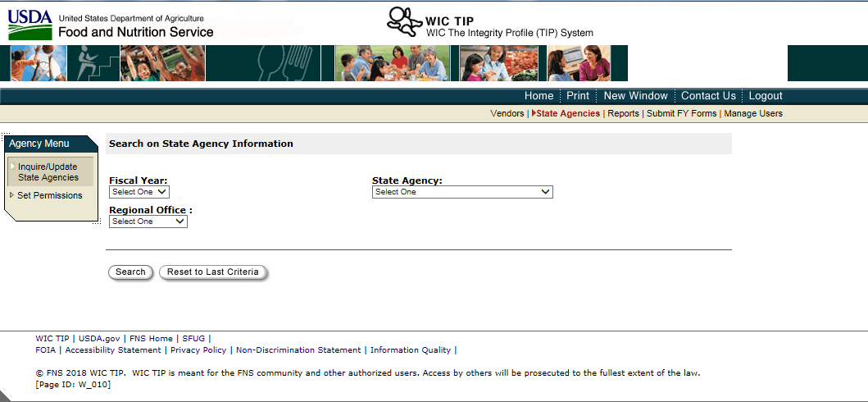This screenshot has height=402, width=868.
Task: Go to Manage Users section
Action: pos(753,113)
